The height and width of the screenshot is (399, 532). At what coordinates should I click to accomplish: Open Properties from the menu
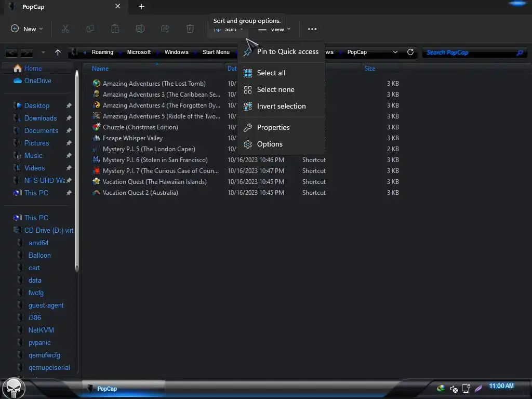point(281,128)
